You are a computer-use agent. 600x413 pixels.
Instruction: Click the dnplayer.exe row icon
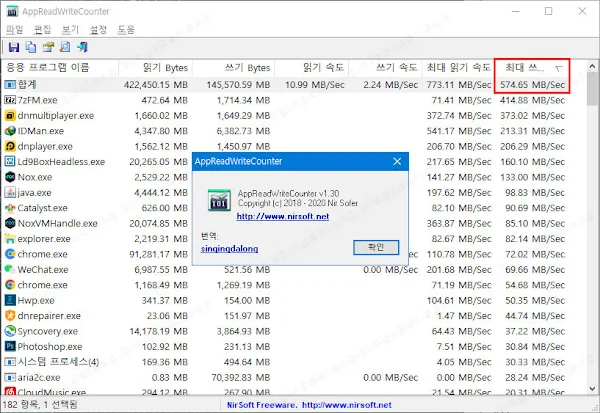(10, 146)
